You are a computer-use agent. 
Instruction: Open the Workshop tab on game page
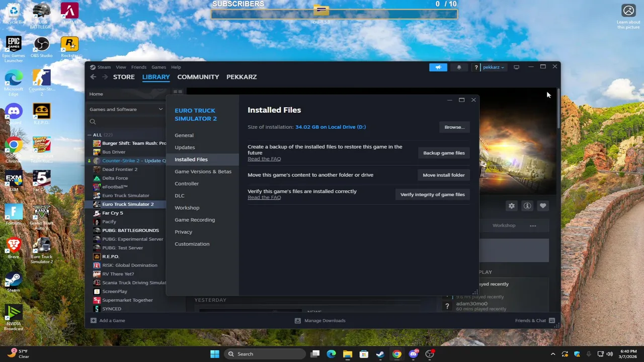504,225
